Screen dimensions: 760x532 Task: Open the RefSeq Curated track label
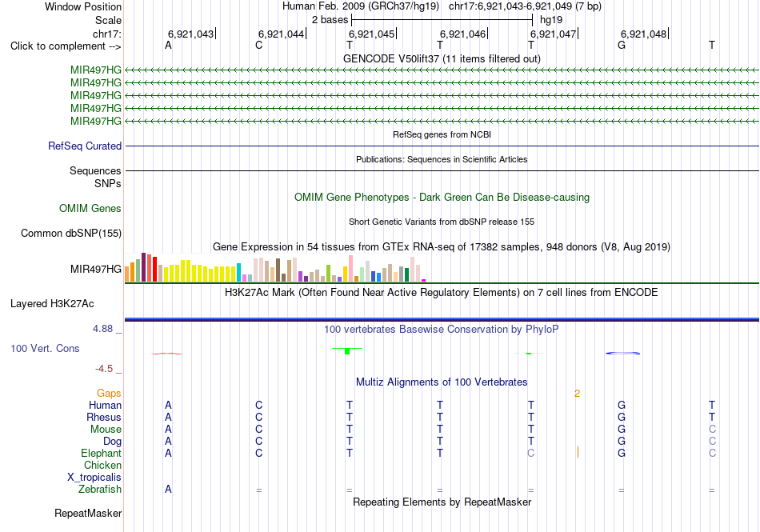(x=85, y=146)
